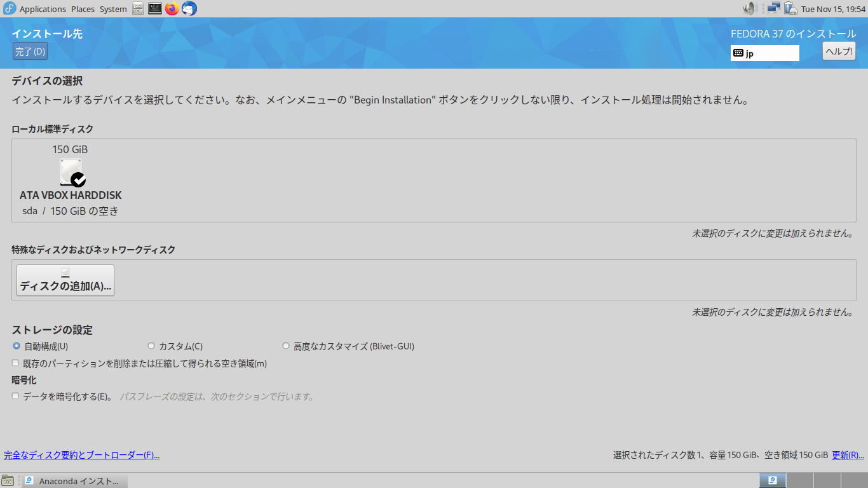Switch to first workspace in pager
Image resolution: width=868 pixels, height=488 pixels.
(773, 480)
